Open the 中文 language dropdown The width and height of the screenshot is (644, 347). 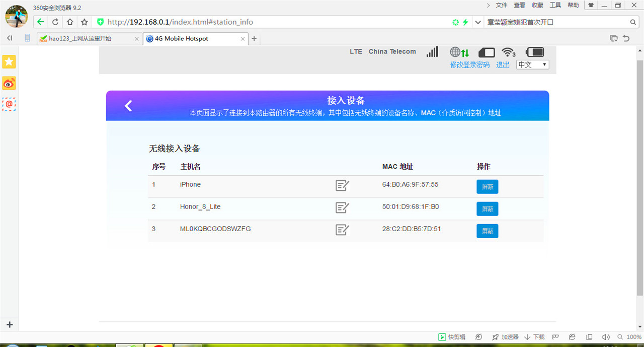click(x=532, y=64)
